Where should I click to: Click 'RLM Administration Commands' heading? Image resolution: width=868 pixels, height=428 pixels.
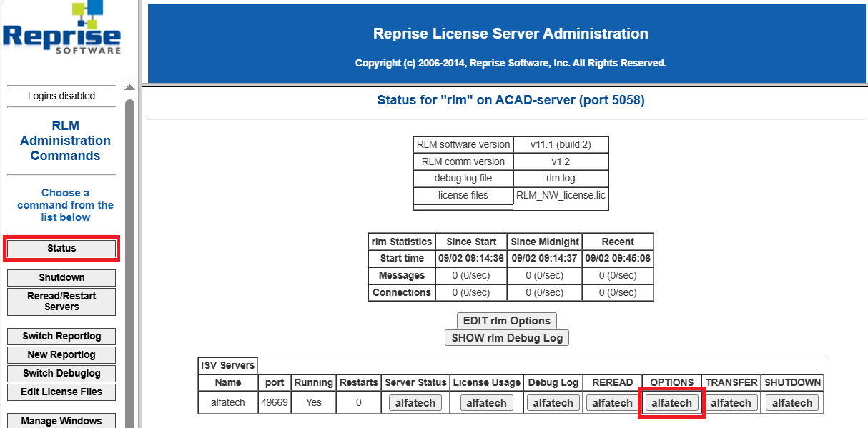point(65,141)
